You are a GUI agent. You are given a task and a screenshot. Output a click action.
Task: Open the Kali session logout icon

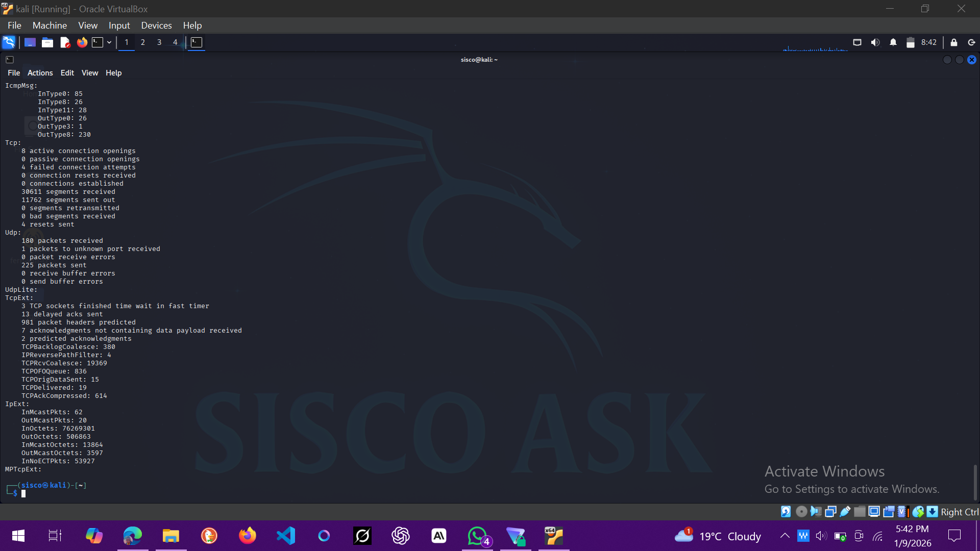click(x=972, y=42)
